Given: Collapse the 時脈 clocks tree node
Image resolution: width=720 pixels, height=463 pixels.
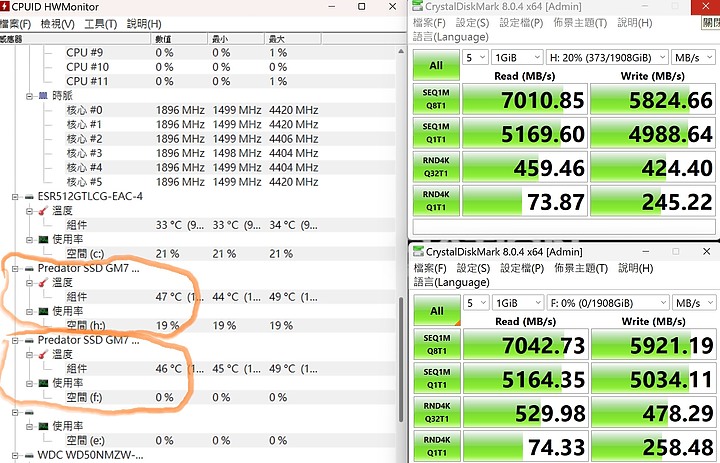Looking at the screenshot, I should (29, 96).
